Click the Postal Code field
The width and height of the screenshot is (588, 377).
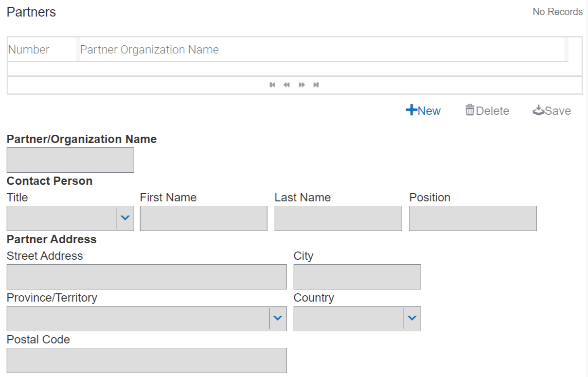(146, 360)
